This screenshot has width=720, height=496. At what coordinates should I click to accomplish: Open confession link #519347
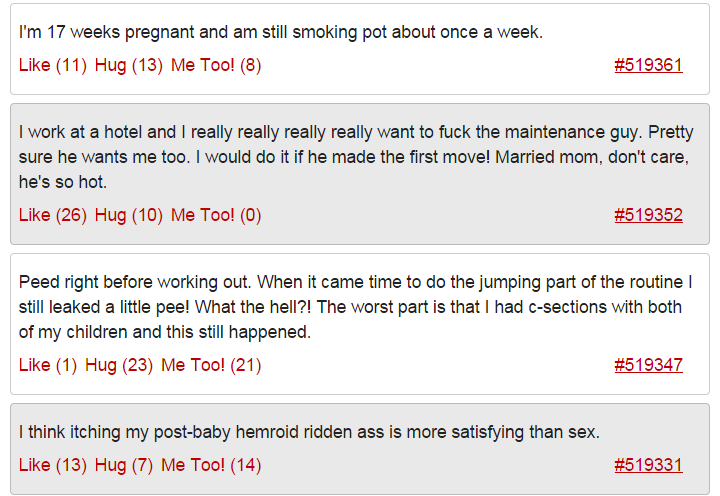pos(648,365)
